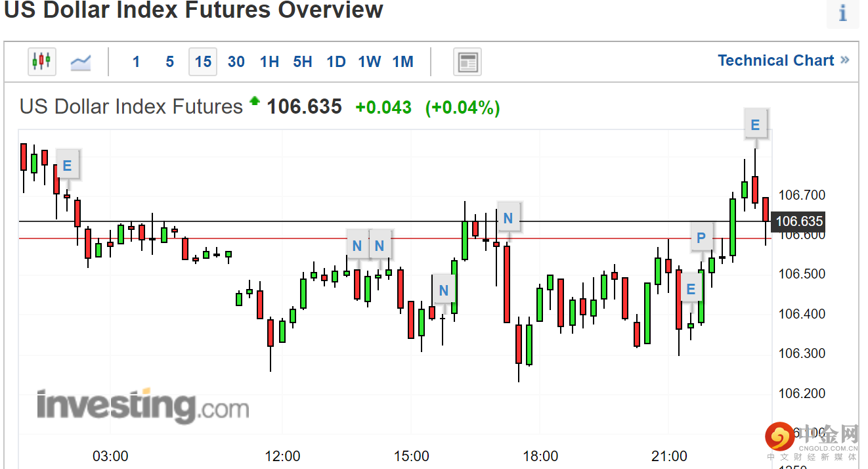Viewport: 868px width, 469px height.
Task: Click the N news marker near 18:00
Action: click(508, 218)
